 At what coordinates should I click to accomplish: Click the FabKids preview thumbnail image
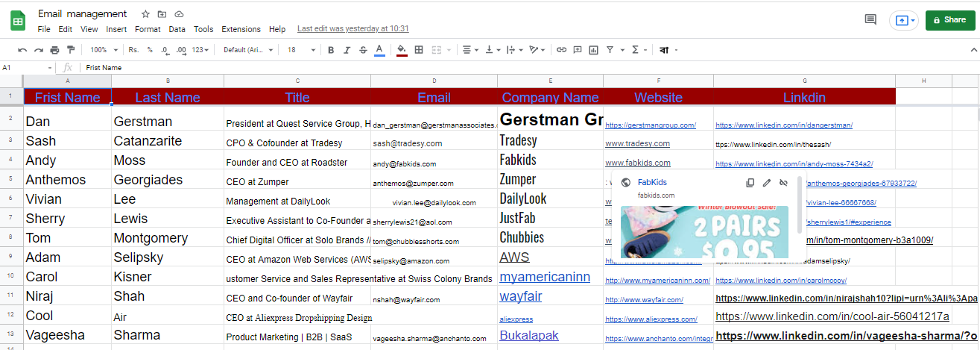[x=704, y=231]
